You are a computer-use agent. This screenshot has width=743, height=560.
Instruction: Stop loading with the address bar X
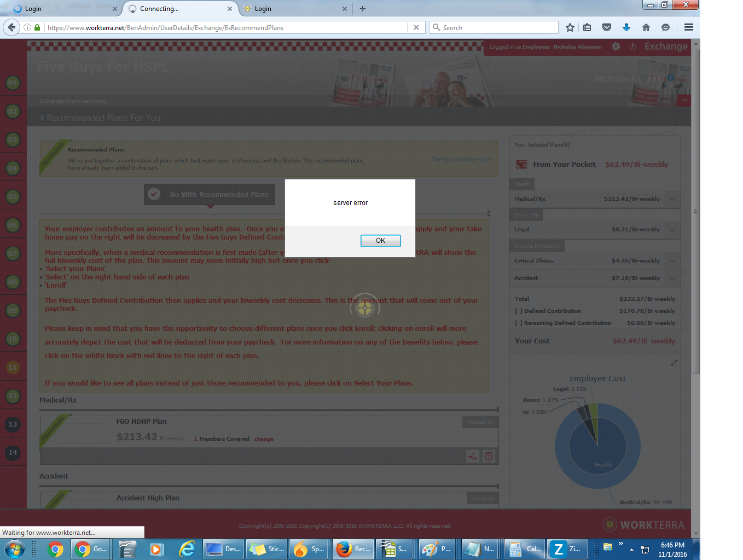click(x=416, y=27)
